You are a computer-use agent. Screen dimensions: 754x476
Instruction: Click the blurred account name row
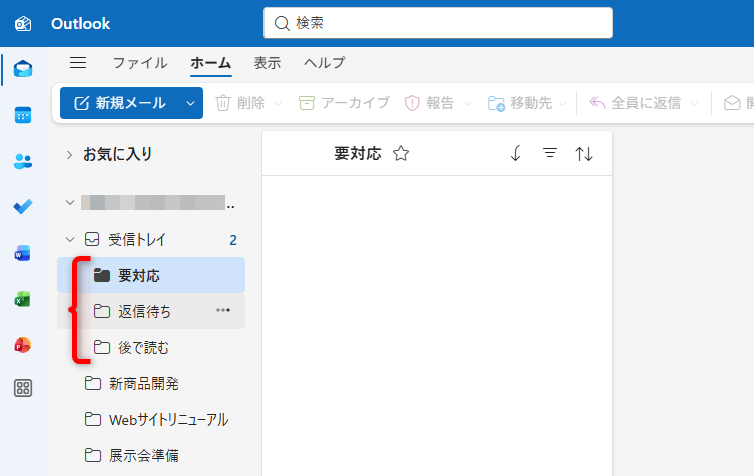click(157, 202)
